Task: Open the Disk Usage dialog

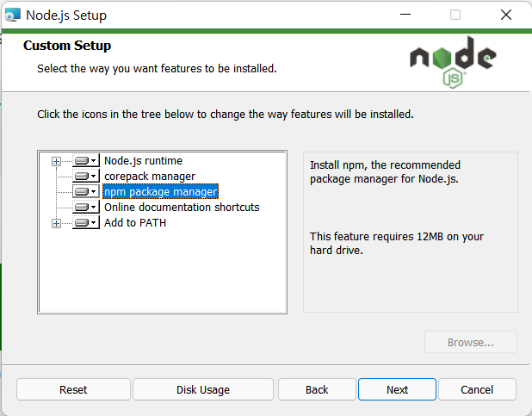Action: coord(203,389)
